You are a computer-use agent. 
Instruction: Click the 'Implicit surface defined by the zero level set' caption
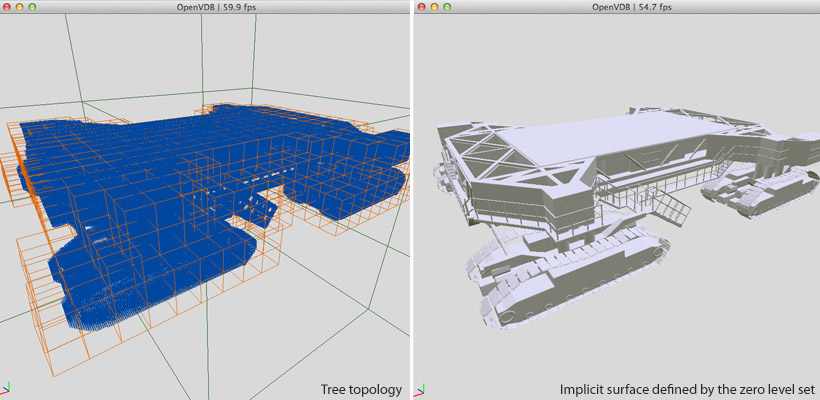[688, 388]
